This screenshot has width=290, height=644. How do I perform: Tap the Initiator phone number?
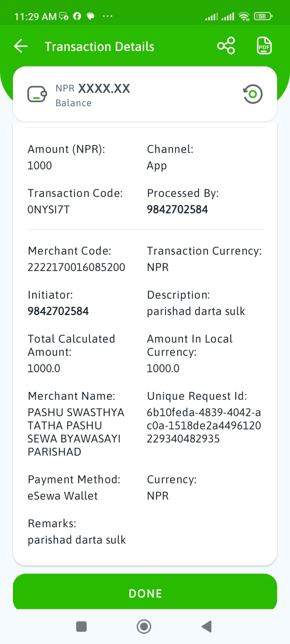coord(58,311)
